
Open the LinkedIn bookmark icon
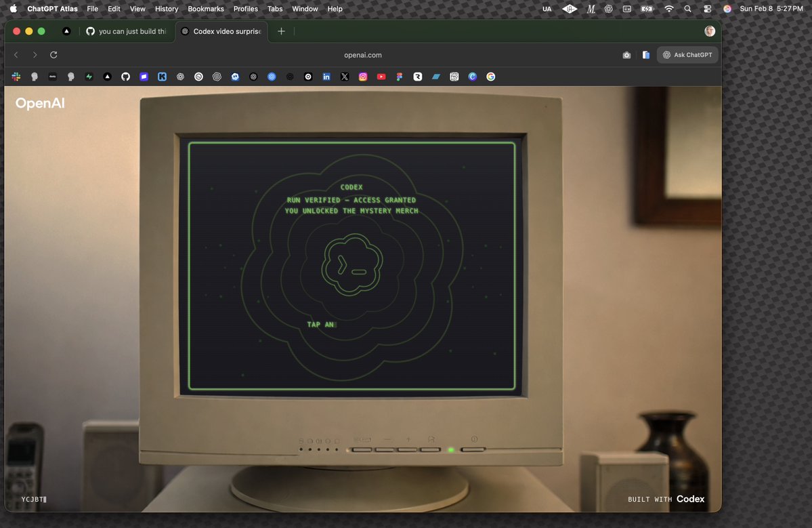(x=326, y=77)
